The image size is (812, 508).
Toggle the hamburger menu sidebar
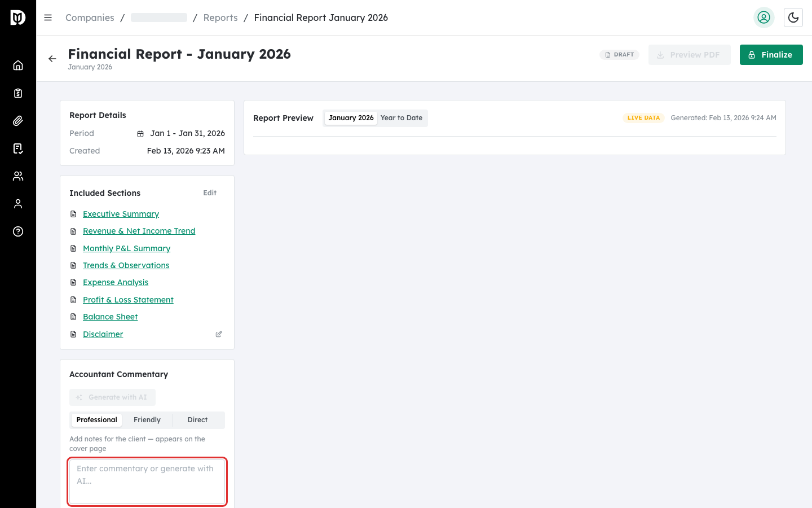pyautogui.click(x=48, y=17)
